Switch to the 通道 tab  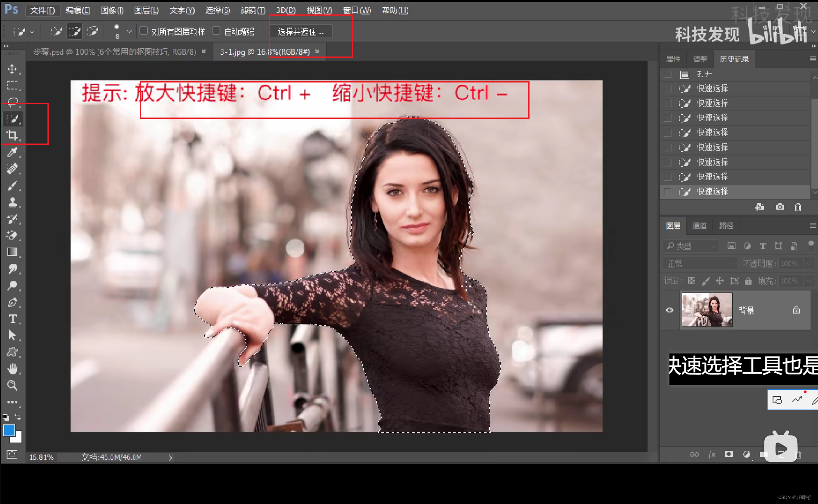point(699,226)
